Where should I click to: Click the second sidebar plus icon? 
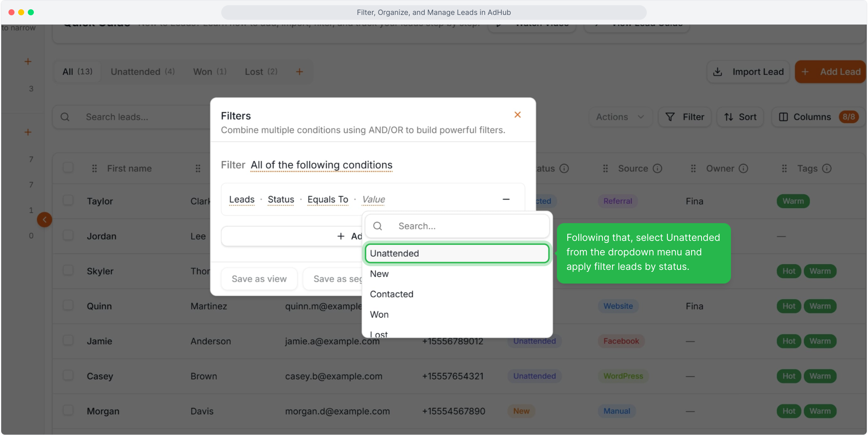28,132
